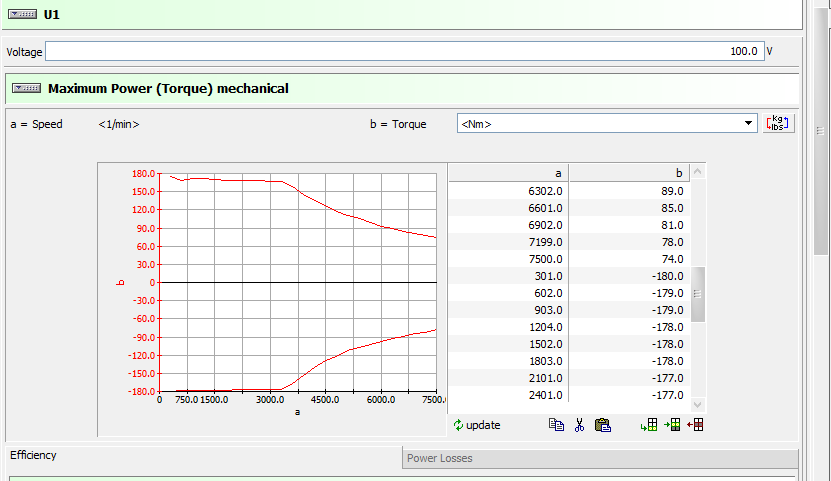Select cell with speed 6302.0
Viewport: 831px width, 481px height.
509,191
